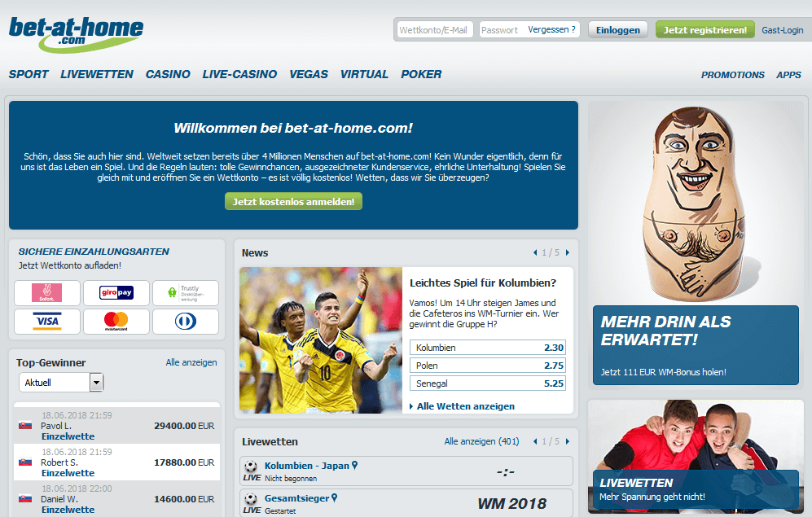Go to next News slide arrow
This screenshot has height=517, width=812.
[568, 252]
